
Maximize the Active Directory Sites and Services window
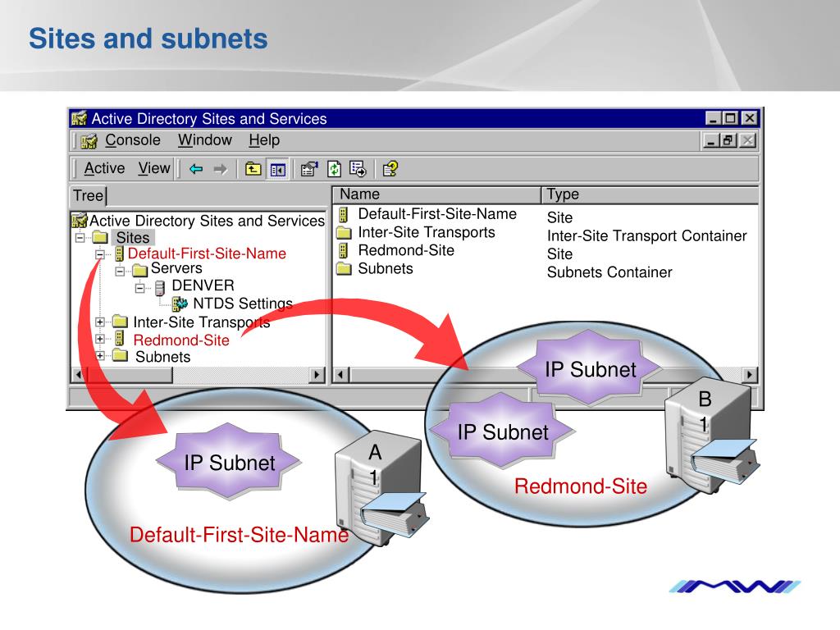tap(730, 118)
